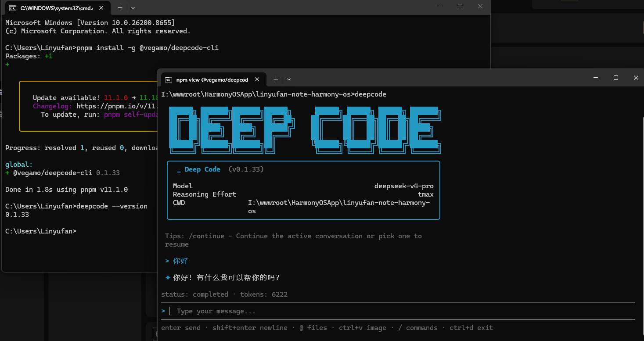
Task: Add new tab in front terminal window
Action: click(276, 79)
